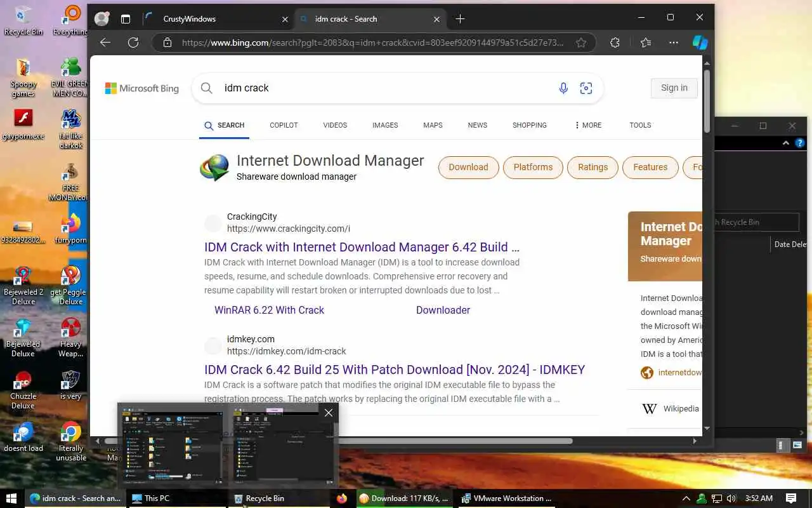Close the taskbar thumbnail preview
Viewport: 812px width, 508px height.
click(328, 413)
